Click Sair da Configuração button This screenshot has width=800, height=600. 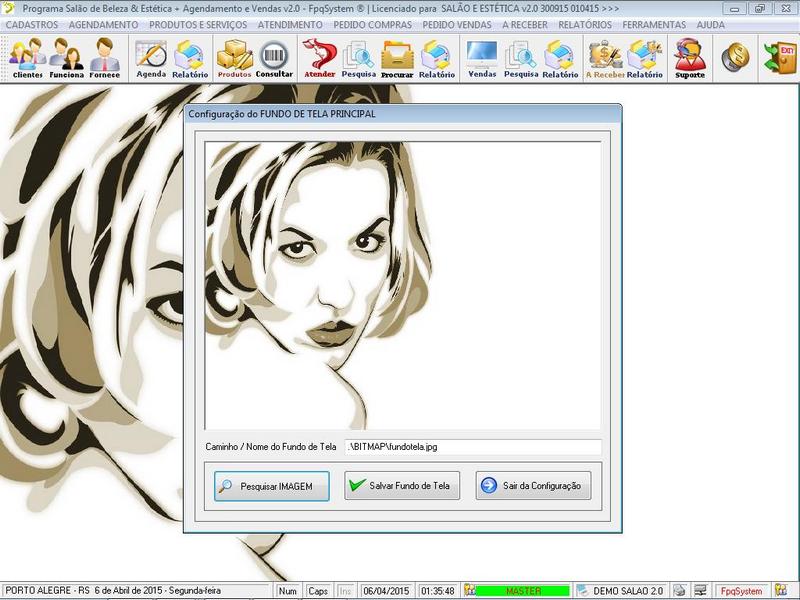pyautogui.click(x=534, y=486)
